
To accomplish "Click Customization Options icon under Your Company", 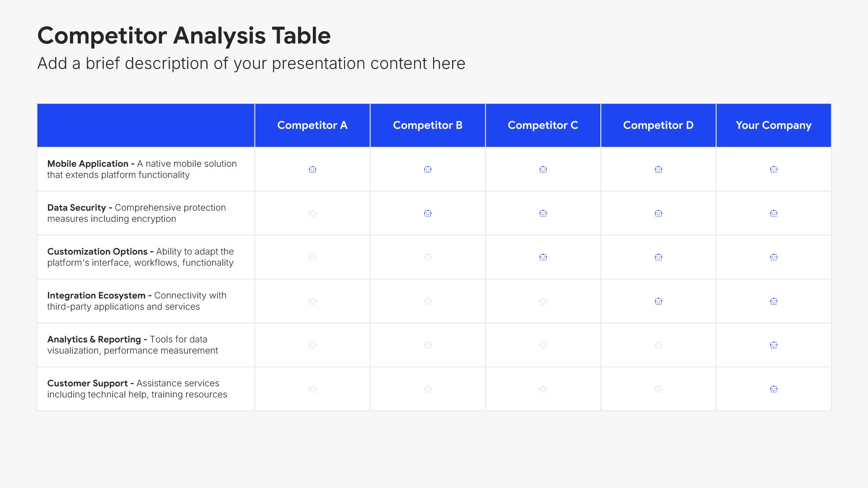I will coord(774,257).
